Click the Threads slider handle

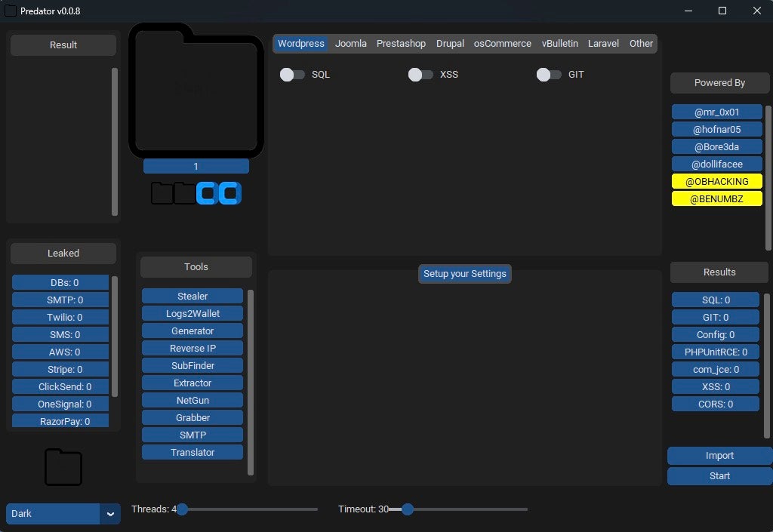pyautogui.click(x=182, y=509)
